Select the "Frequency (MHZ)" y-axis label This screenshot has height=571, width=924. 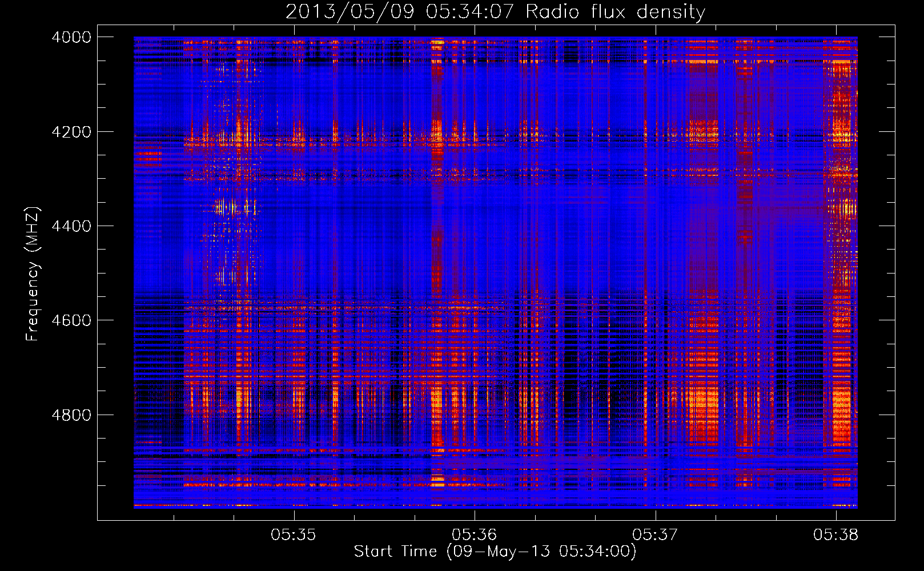pos(33,275)
